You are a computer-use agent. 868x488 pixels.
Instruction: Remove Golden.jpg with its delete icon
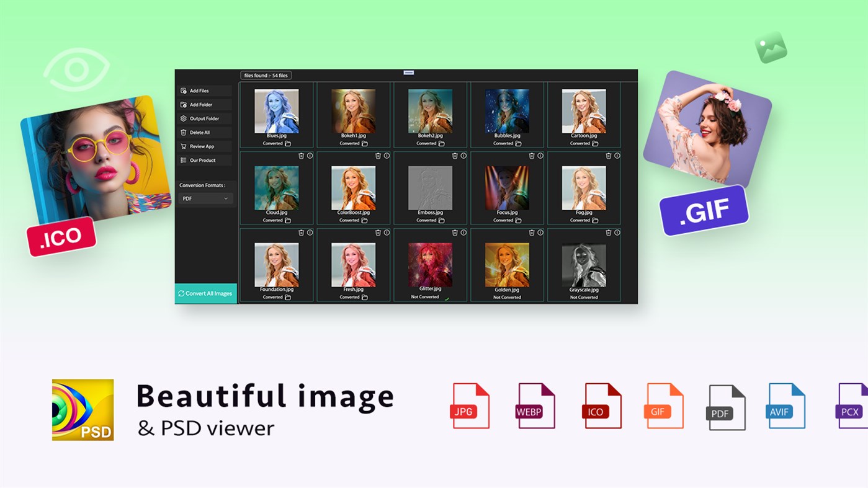point(532,233)
